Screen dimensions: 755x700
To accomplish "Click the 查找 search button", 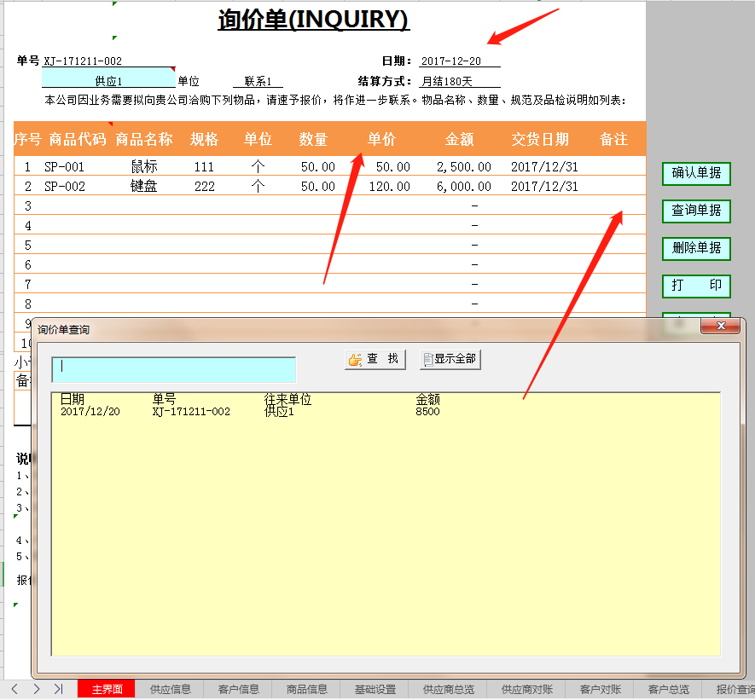I will click(375, 360).
